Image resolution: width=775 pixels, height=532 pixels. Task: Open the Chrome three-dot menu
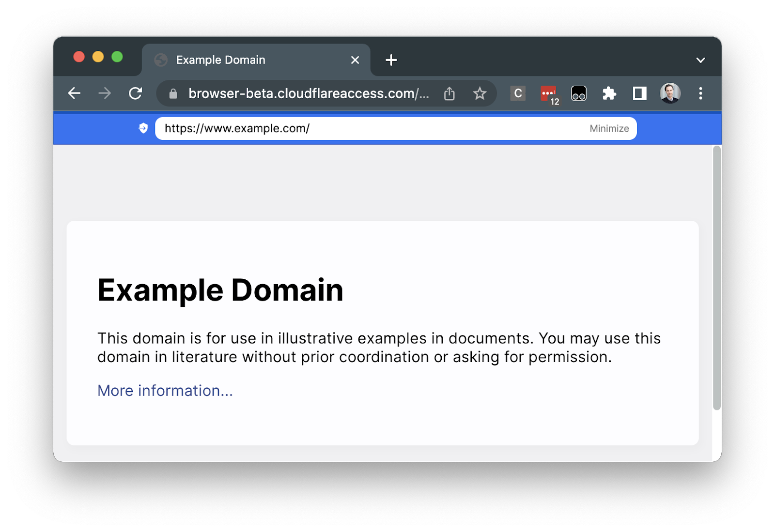(x=701, y=93)
